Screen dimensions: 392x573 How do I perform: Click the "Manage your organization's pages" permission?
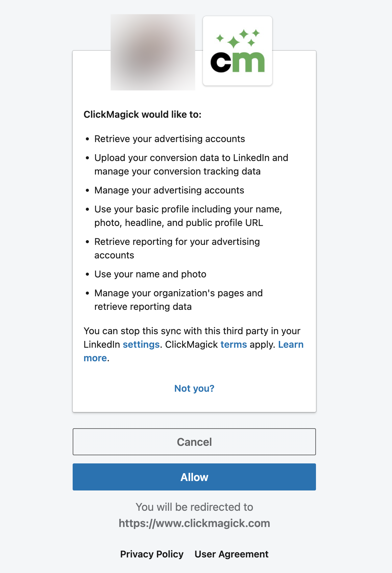178,300
